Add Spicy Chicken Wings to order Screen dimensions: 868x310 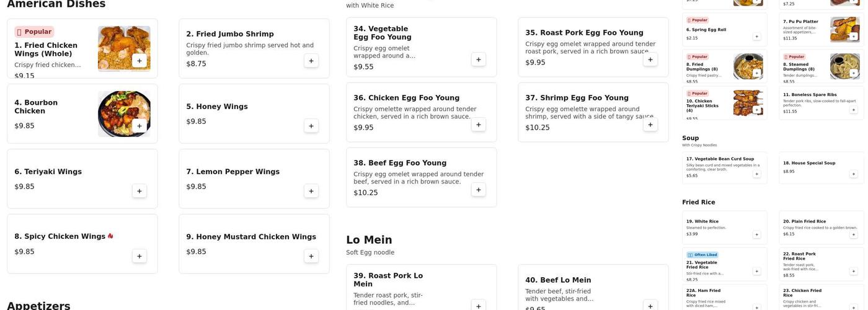[x=139, y=256]
